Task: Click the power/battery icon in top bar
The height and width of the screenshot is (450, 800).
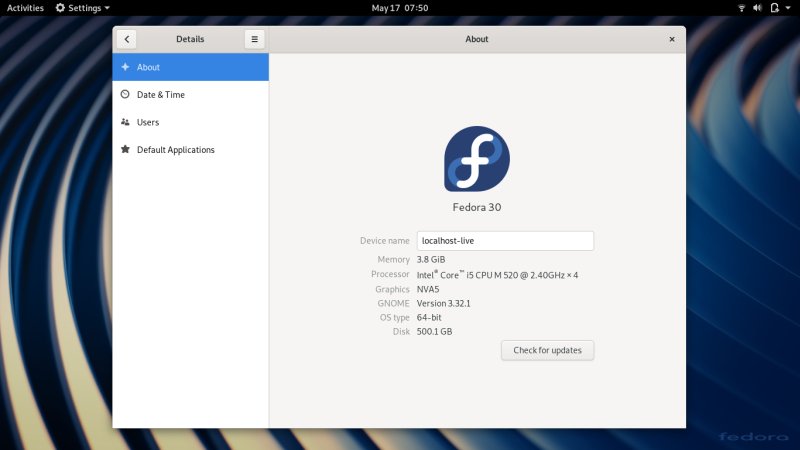Action: coord(774,8)
